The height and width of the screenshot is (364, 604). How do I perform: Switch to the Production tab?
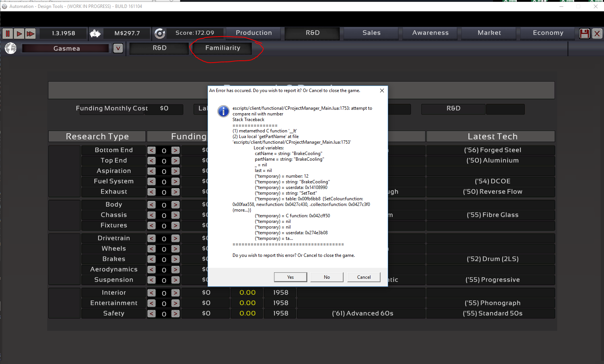(x=254, y=33)
